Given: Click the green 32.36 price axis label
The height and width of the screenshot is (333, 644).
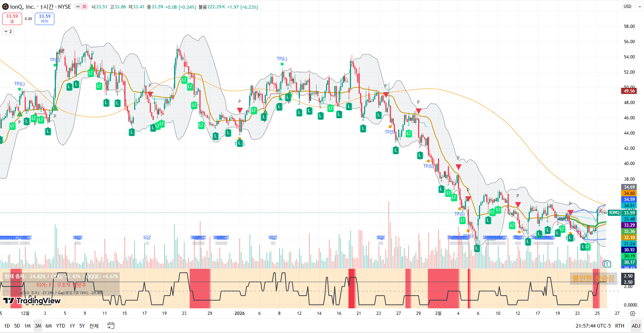Looking at the screenshot, I should point(629,231).
